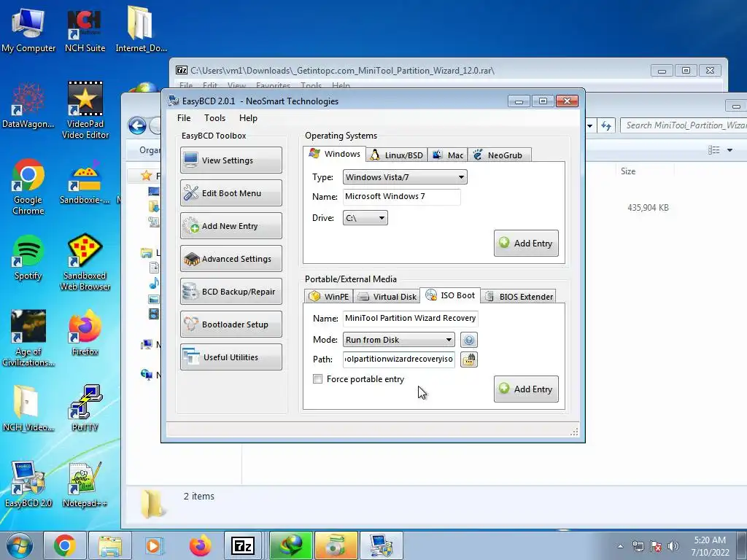Click the Internet_Do... folder on desktop

pyautogui.click(x=141, y=29)
